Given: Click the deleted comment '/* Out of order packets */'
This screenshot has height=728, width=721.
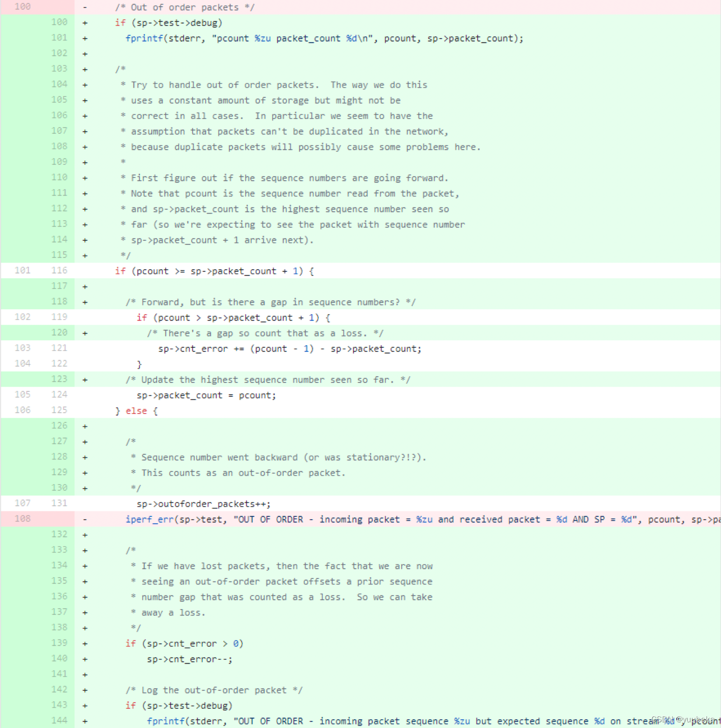Looking at the screenshot, I should (x=185, y=7).
